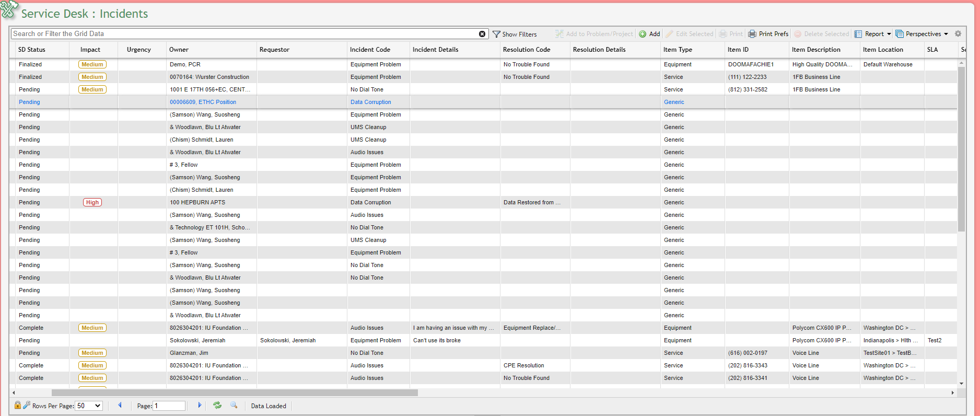Clear the grid search field

(482, 34)
